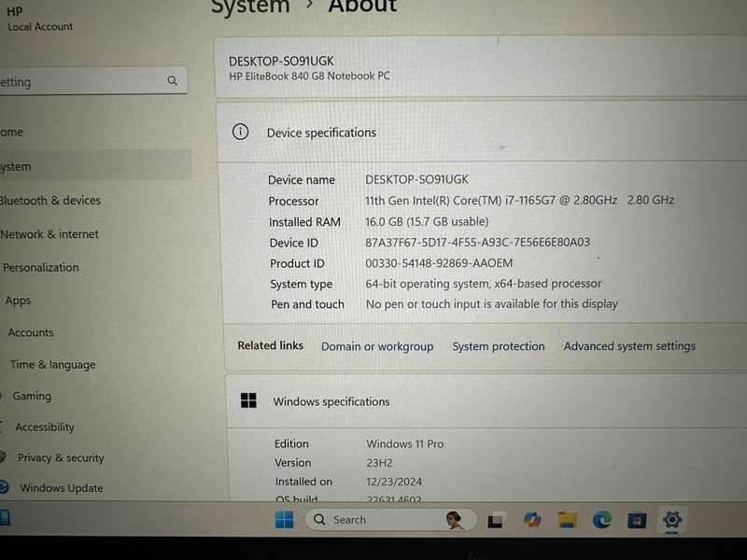
Task: Open Time & language settings
Action: pyautogui.click(x=53, y=364)
